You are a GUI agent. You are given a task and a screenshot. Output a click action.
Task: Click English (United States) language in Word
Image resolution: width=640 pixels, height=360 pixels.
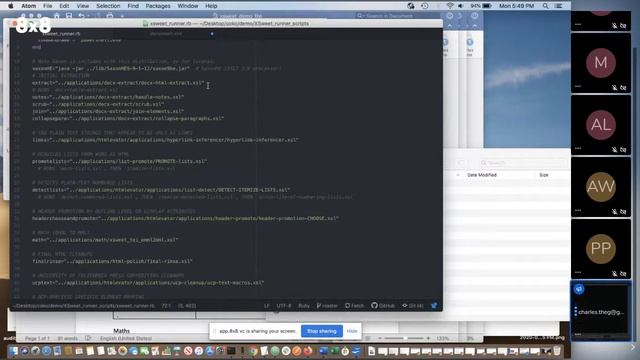click(x=126, y=338)
